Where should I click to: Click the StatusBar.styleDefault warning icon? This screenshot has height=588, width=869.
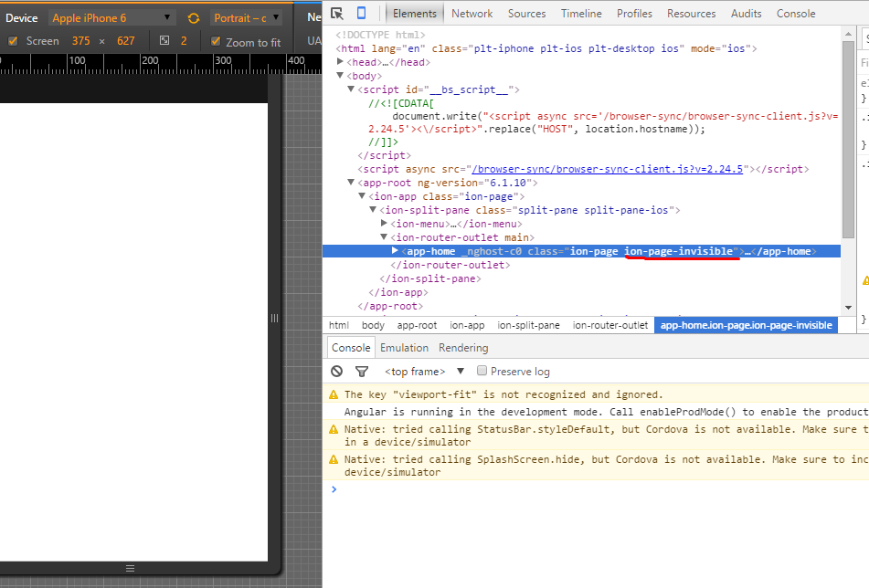(334, 429)
